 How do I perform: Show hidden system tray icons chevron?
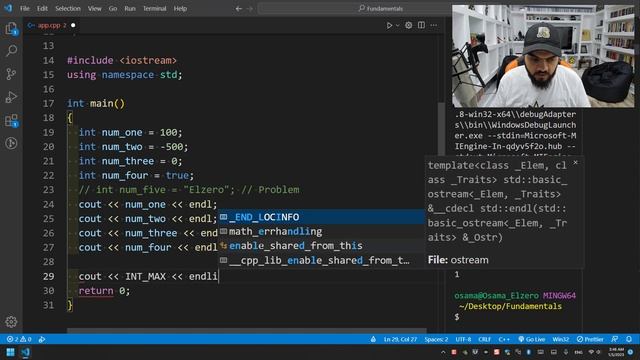pyautogui.click(x=443, y=352)
